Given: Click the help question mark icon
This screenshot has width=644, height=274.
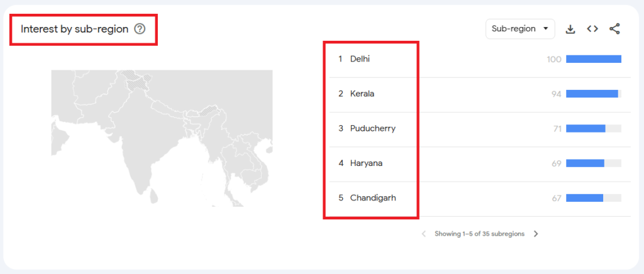Looking at the screenshot, I should (x=140, y=29).
